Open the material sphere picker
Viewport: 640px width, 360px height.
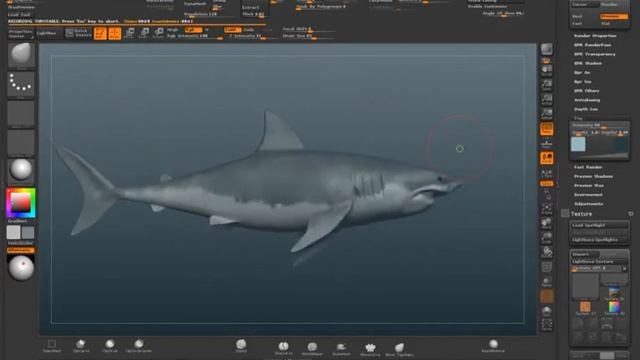pyautogui.click(x=21, y=170)
